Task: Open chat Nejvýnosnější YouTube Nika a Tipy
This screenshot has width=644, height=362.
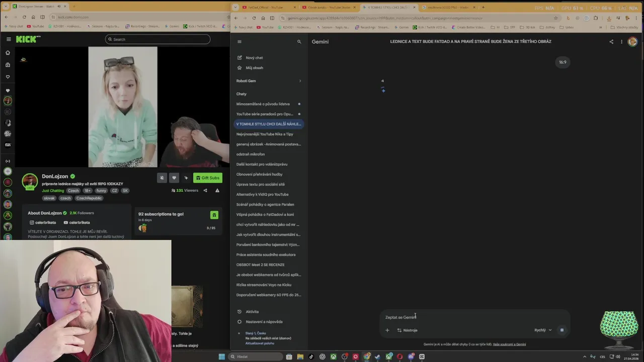Action: coord(269,134)
